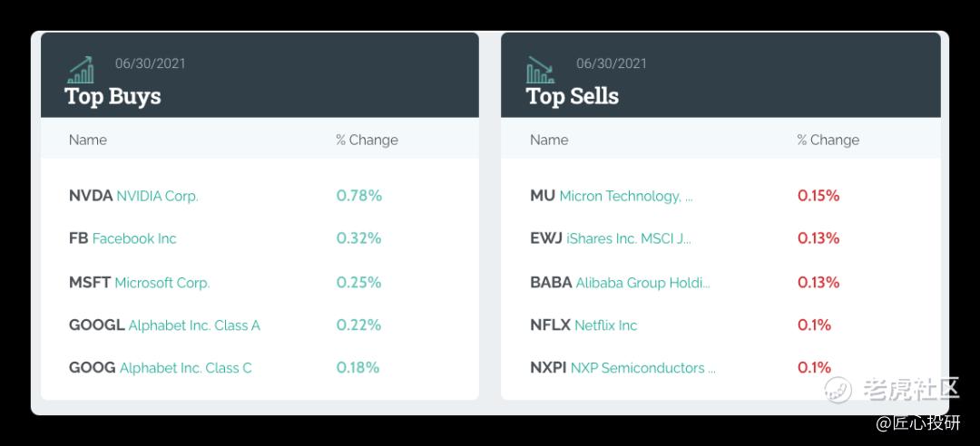
Task: Open the NFLX Netflix Inc link
Action: 583,325
